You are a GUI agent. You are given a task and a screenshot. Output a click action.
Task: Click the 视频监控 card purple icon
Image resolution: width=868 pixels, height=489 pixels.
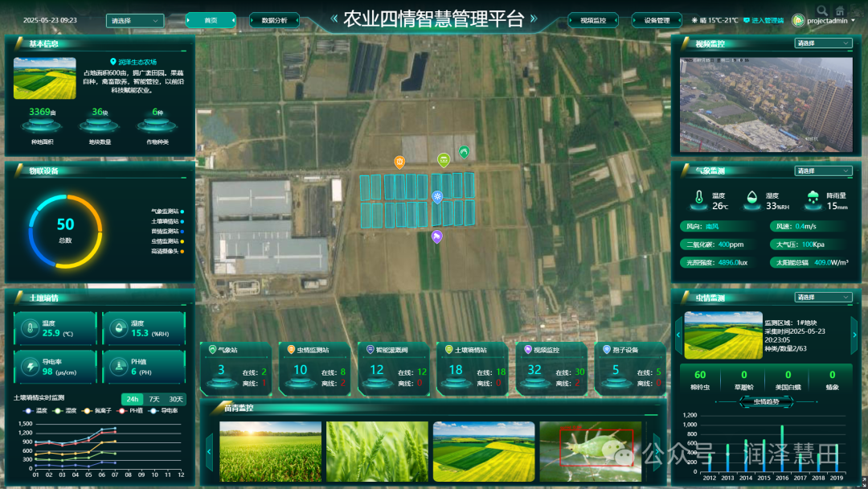(527, 349)
